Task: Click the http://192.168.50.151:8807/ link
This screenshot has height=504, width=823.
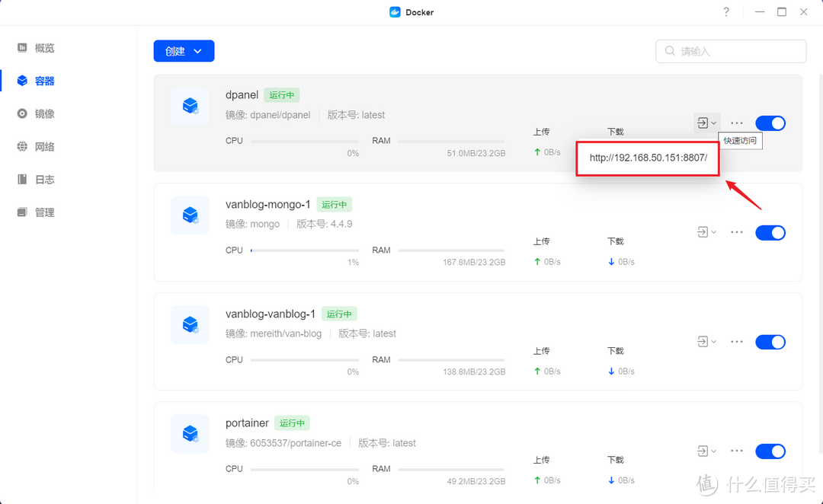Action: tap(647, 158)
